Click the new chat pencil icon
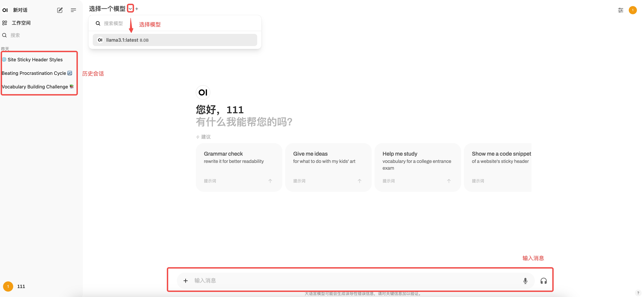The image size is (644, 297). pyautogui.click(x=60, y=10)
